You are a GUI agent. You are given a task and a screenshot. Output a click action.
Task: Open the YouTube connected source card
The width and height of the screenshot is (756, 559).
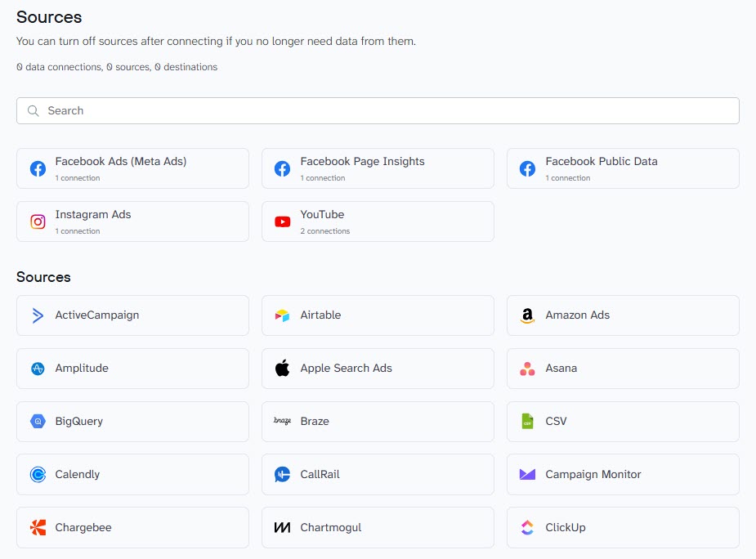coord(378,221)
